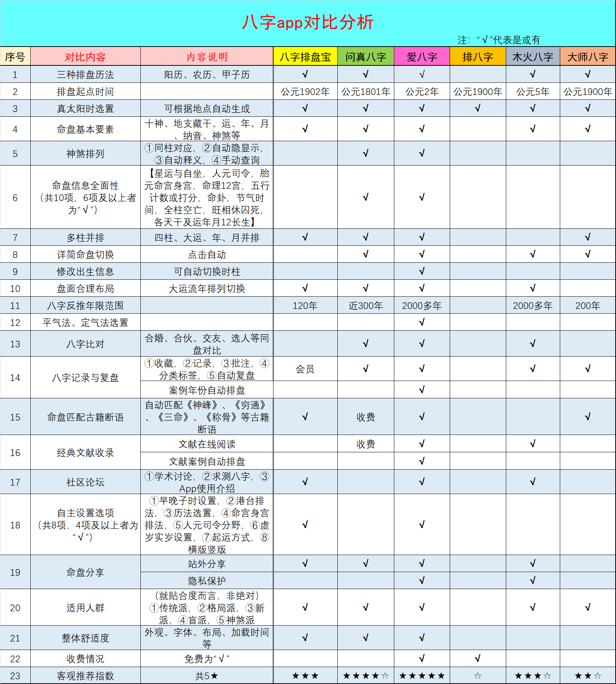
Task: Click the cell 公元2年
Action: (x=422, y=91)
